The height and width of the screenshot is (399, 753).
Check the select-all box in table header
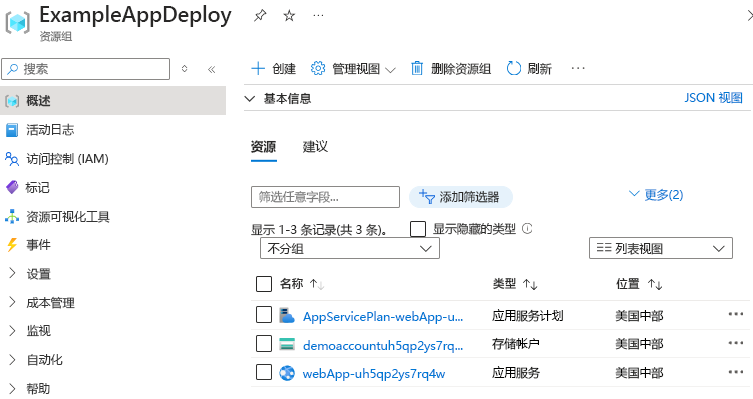[x=264, y=284]
